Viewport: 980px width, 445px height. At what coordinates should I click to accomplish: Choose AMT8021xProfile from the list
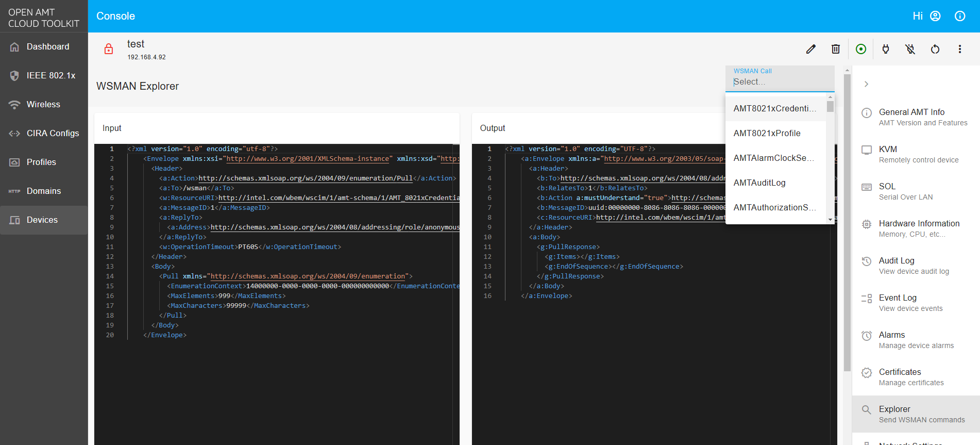click(775, 134)
